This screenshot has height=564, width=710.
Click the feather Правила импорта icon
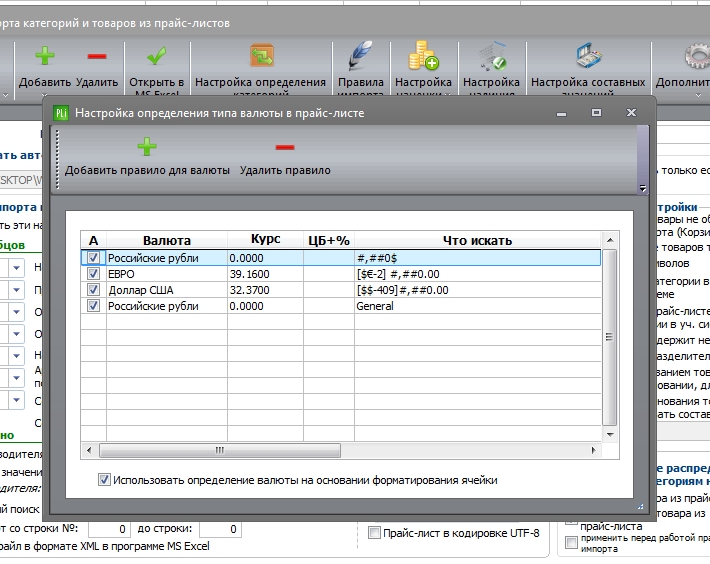coord(360,55)
